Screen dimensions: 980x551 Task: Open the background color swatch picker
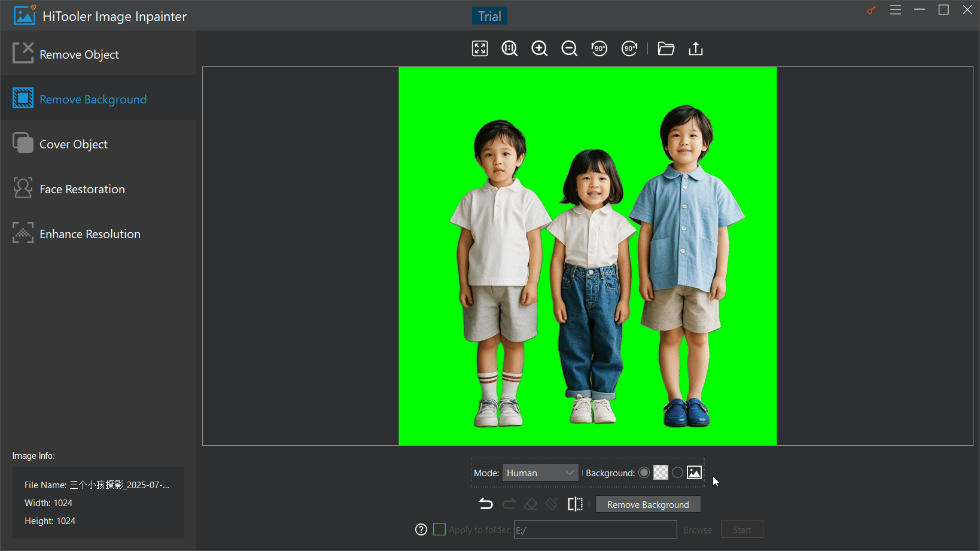click(661, 473)
